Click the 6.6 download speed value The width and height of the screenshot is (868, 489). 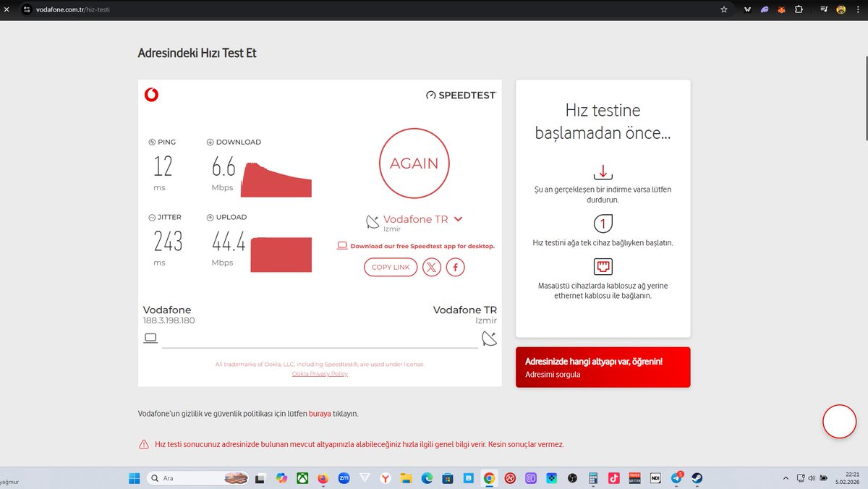224,167
